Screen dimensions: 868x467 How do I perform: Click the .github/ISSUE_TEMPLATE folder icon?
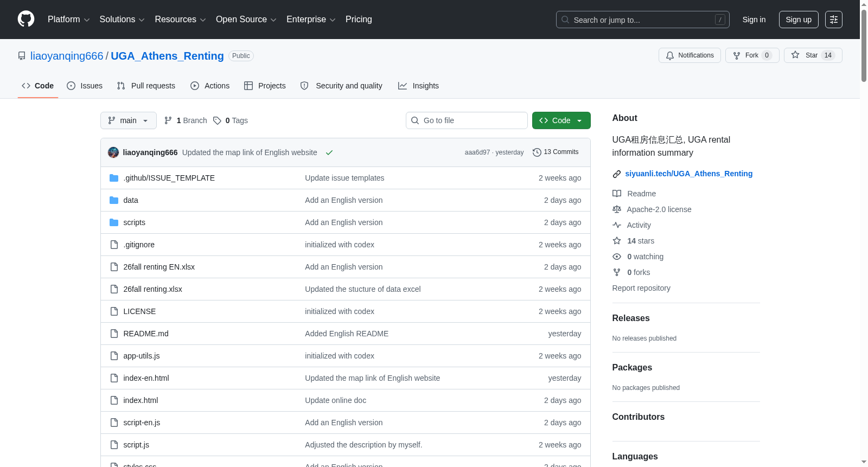[x=114, y=178]
